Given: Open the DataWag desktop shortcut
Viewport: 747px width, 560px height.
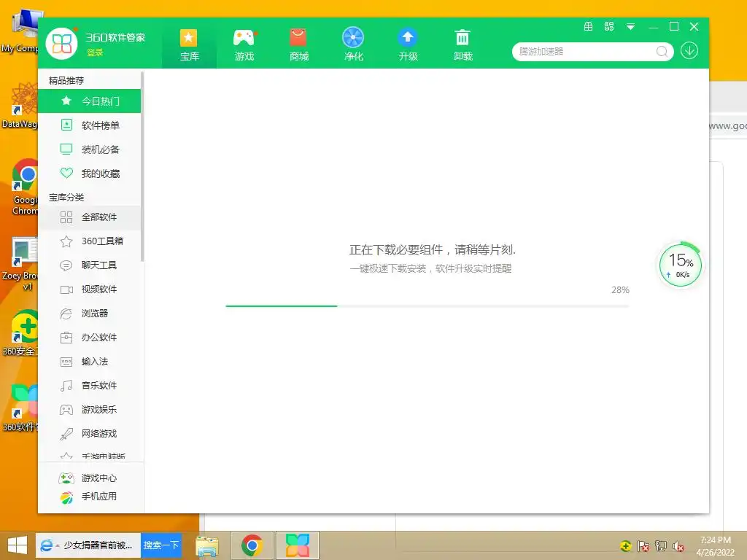Looking at the screenshot, I should [x=20, y=105].
